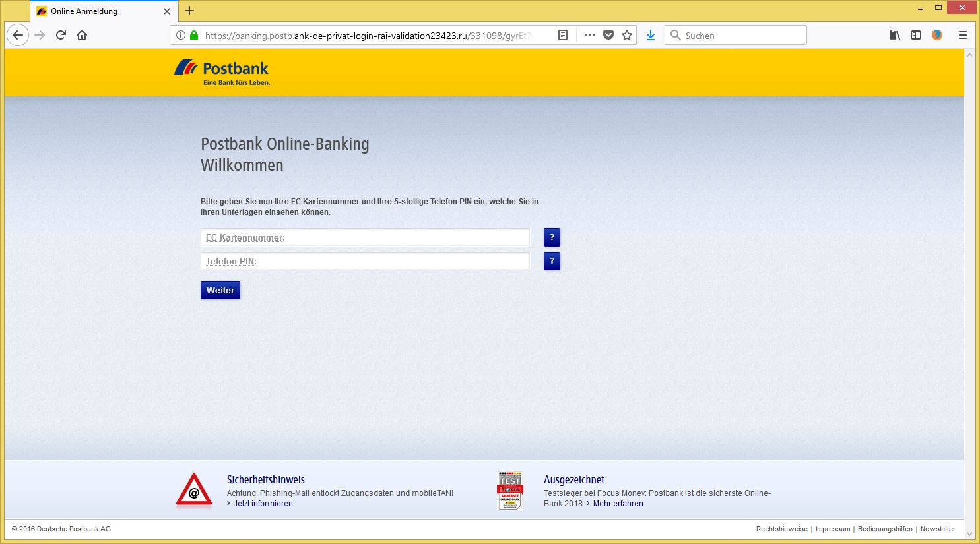980x544 pixels.
Task: Open the Library icon in toolbar
Action: 895,35
